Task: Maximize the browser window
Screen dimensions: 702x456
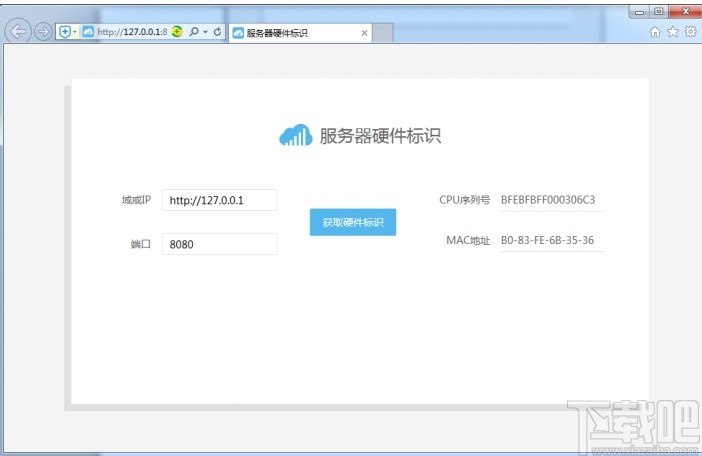Action: 659,12
